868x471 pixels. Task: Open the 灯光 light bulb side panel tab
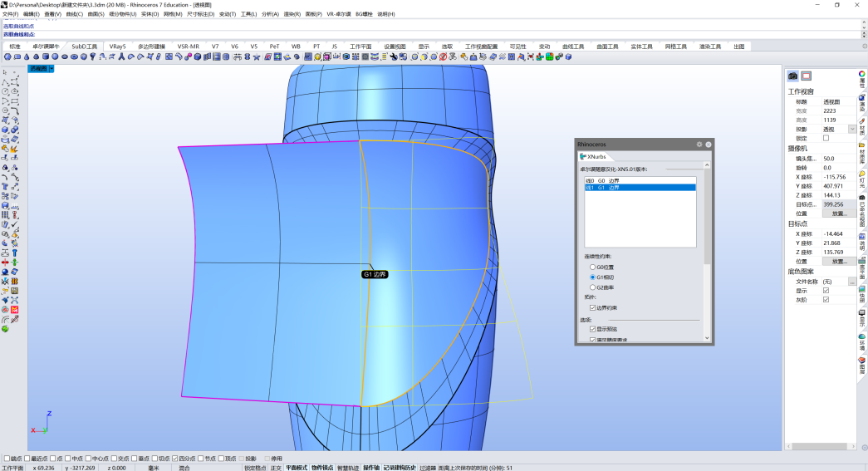click(862, 179)
